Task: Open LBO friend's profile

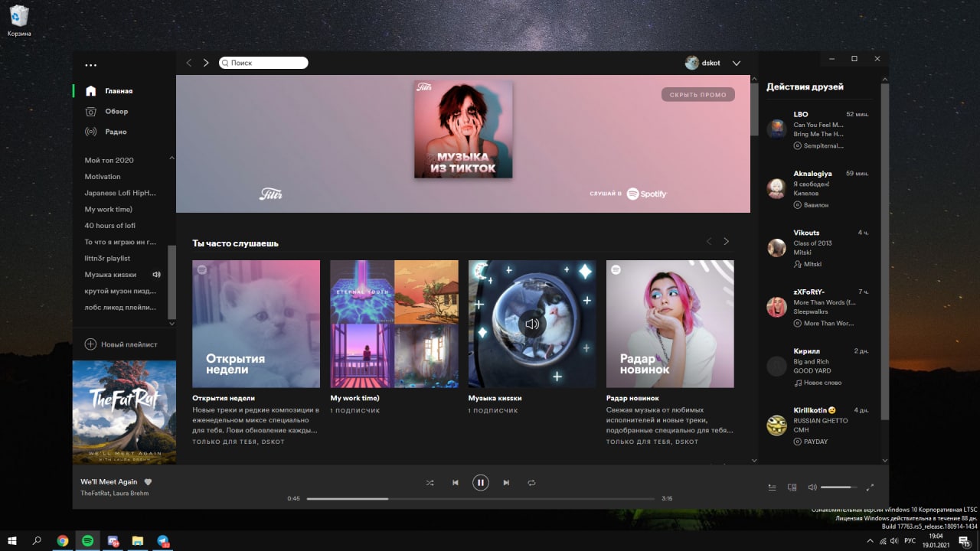Action: coord(801,114)
